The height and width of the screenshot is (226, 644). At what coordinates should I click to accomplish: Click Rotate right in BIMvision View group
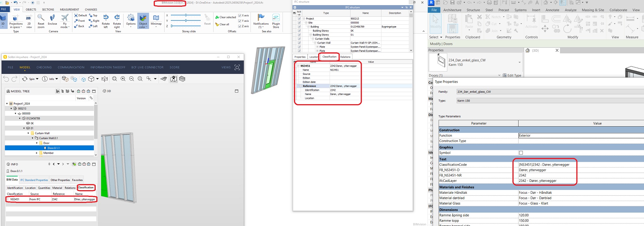[117, 21]
